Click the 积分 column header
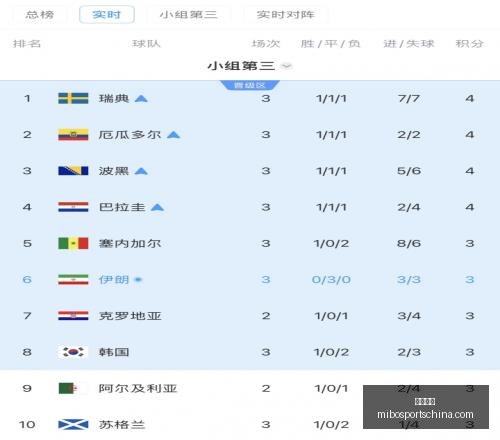The width and height of the screenshot is (500, 440). (x=469, y=44)
